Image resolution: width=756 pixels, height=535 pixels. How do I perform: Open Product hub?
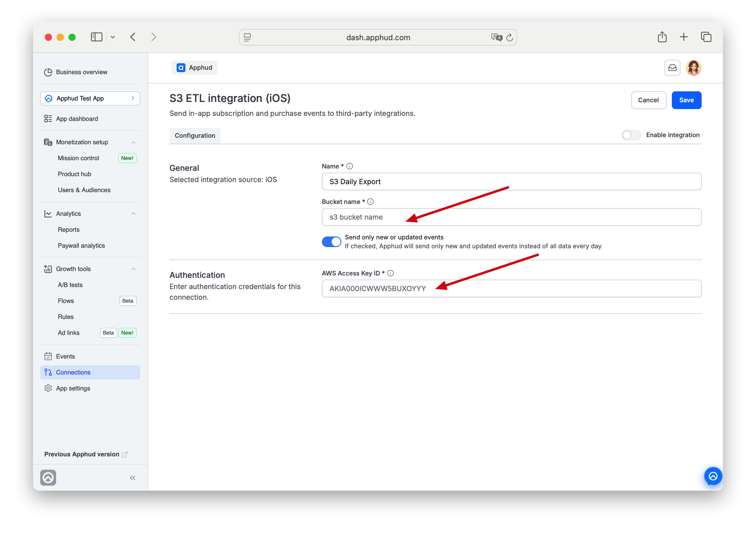[x=74, y=174]
